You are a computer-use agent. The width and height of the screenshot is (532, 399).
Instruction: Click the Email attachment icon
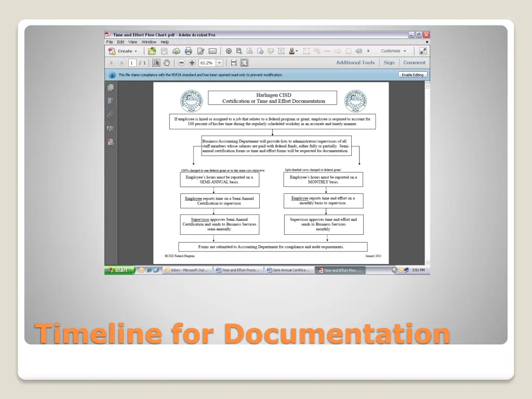pos(212,50)
